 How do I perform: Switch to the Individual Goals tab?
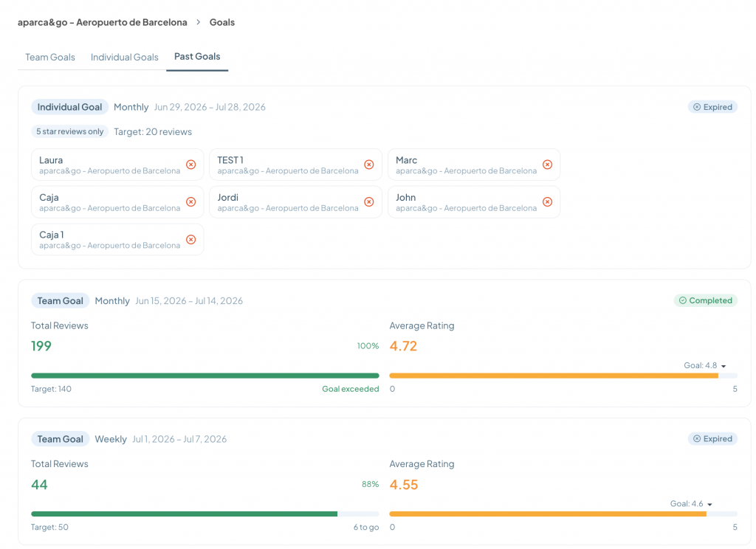click(x=124, y=58)
